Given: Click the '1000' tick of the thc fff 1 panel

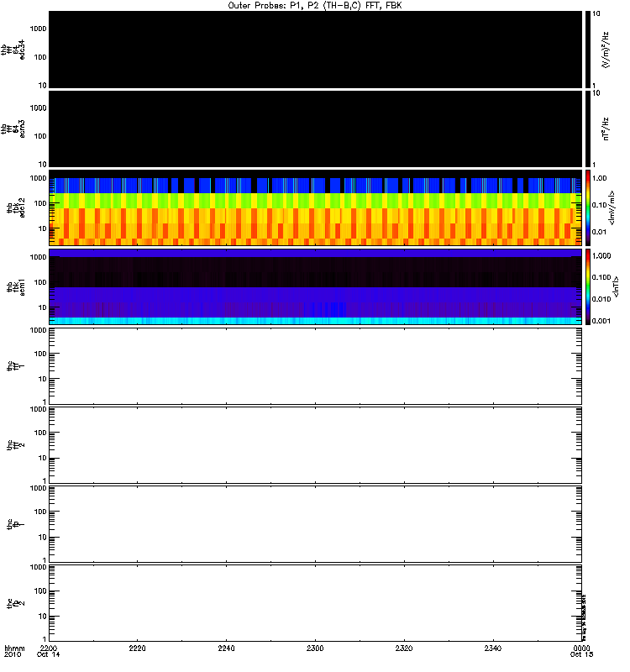Looking at the screenshot, I should [x=38, y=330].
